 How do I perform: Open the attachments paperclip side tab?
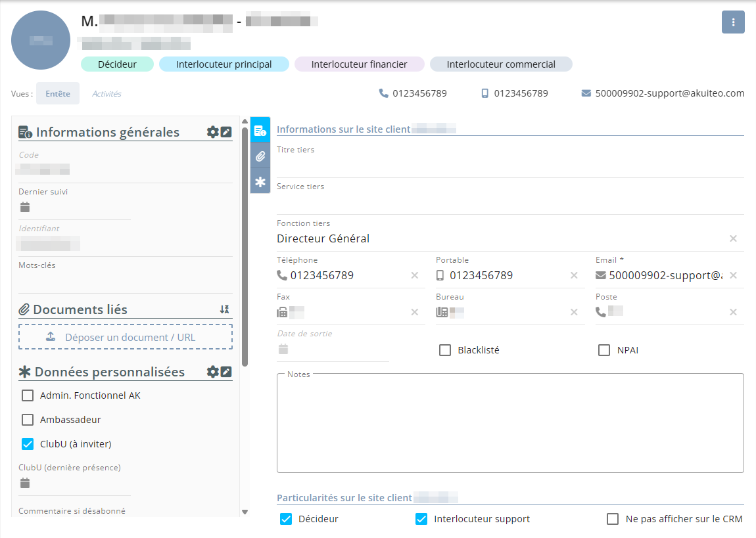(260, 156)
